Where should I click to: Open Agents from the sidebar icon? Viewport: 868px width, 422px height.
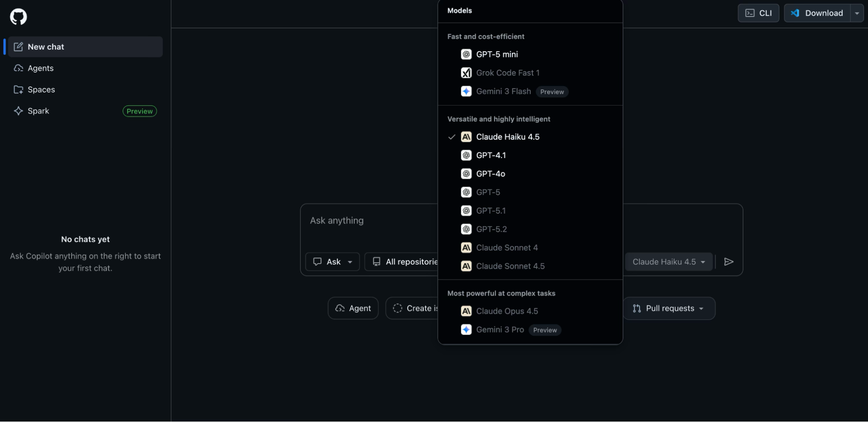click(x=18, y=68)
